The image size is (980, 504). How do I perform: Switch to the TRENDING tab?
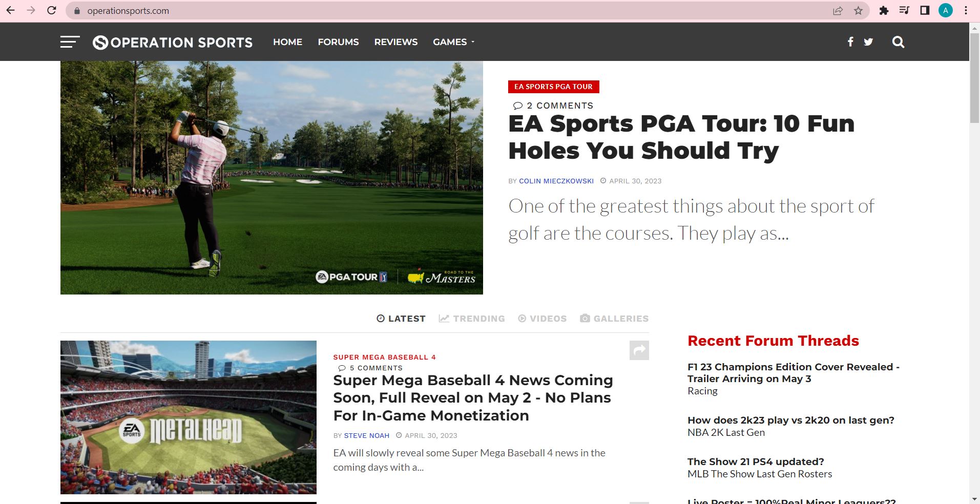tap(472, 319)
